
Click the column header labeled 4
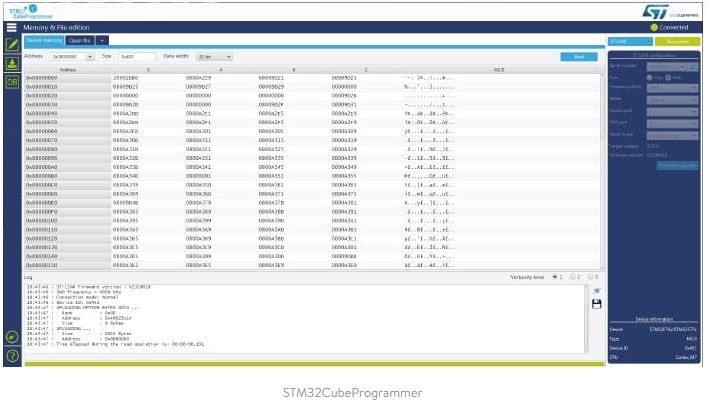point(220,70)
